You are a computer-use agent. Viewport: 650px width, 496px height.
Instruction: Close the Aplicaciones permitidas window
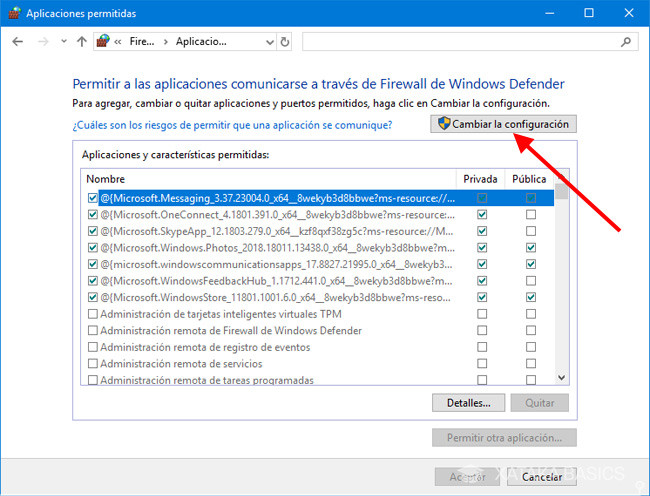(629, 13)
